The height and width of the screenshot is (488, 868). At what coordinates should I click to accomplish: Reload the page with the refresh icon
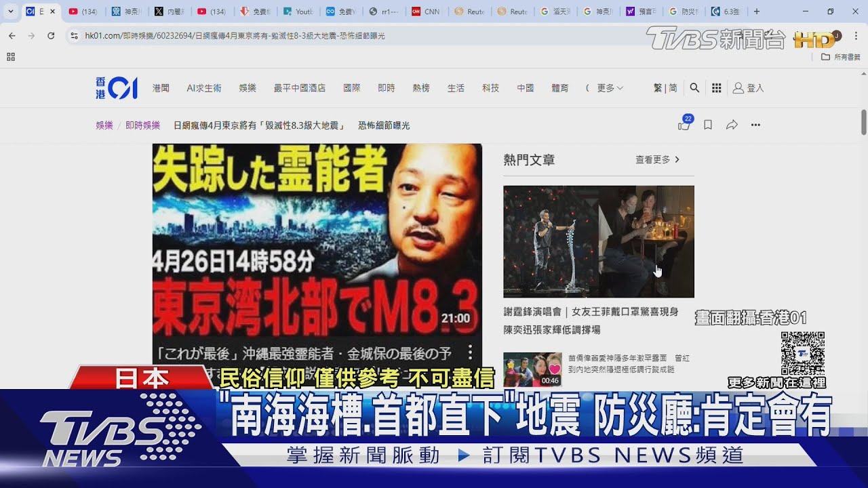pyautogui.click(x=51, y=36)
